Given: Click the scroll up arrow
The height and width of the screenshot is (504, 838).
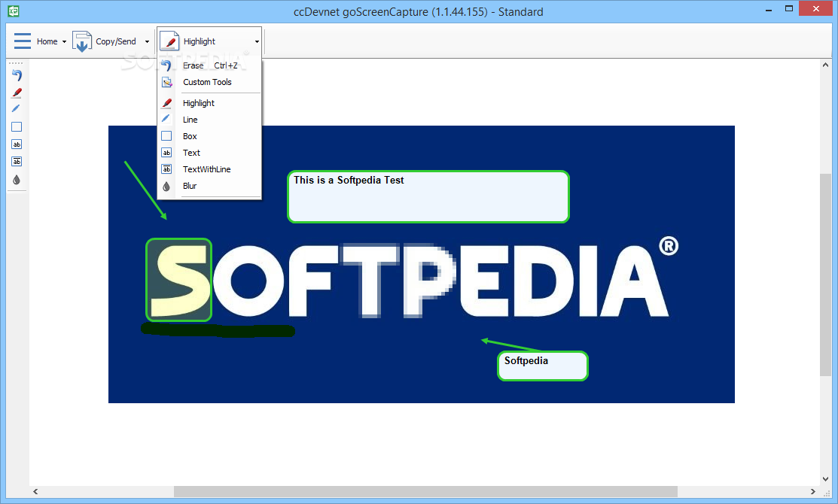Looking at the screenshot, I should tap(826, 65).
